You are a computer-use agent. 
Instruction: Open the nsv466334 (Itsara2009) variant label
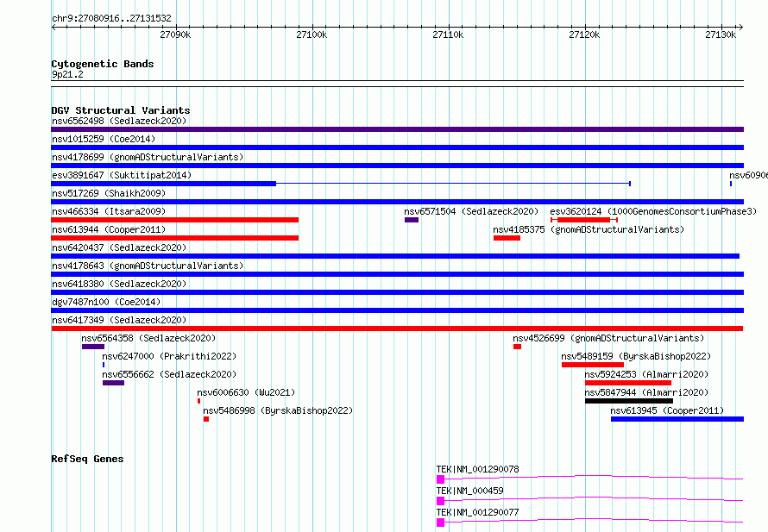point(109,211)
